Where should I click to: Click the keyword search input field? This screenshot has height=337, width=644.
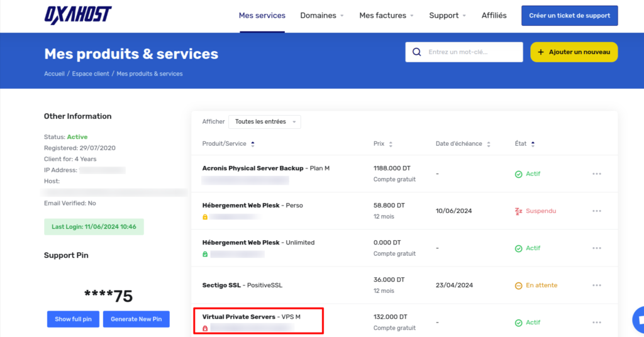pyautogui.click(x=472, y=52)
